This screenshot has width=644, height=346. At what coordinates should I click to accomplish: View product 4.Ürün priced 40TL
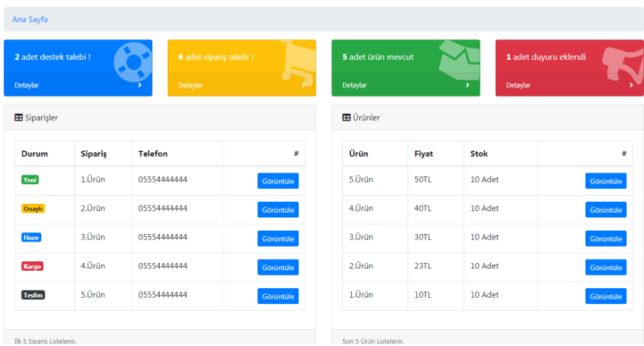point(606,209)
